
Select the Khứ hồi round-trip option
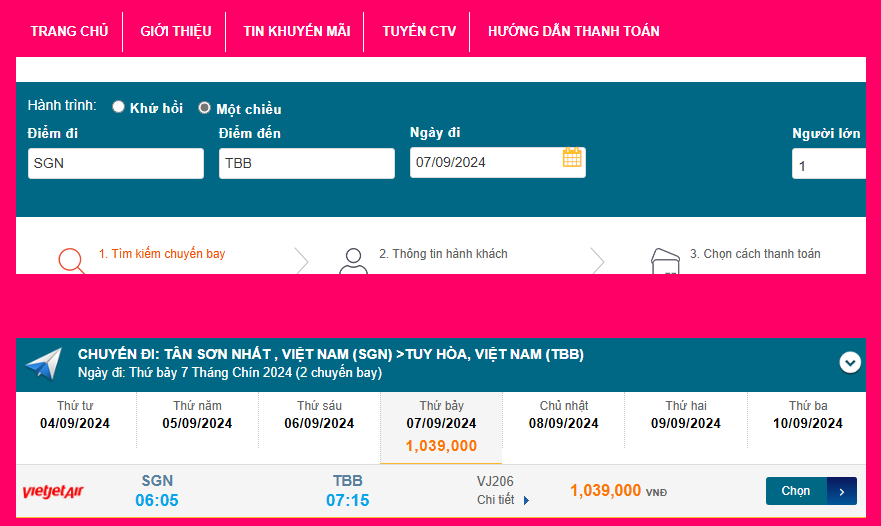click(119, 107)
